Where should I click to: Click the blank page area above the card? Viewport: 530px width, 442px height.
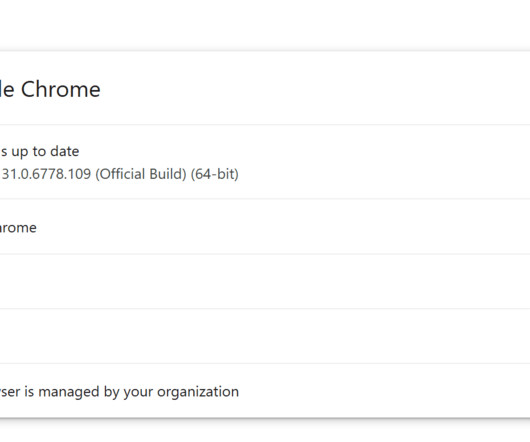tap(265, 24)
